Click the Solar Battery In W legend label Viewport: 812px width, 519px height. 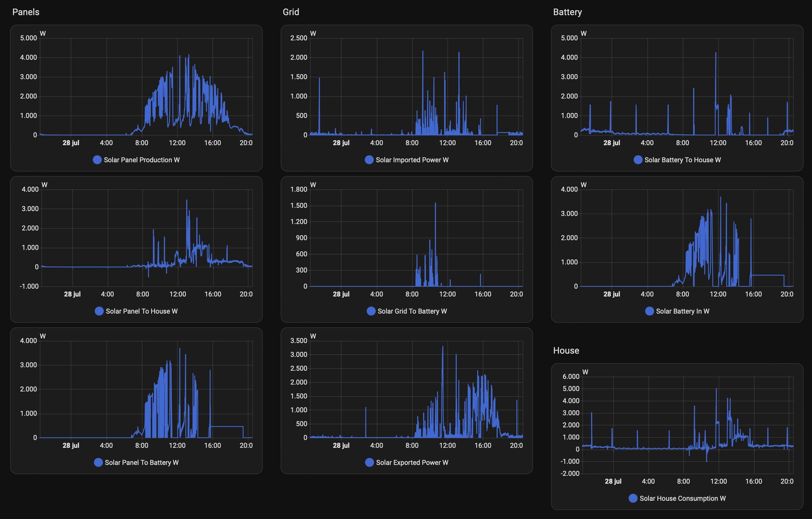pos(683,311)
